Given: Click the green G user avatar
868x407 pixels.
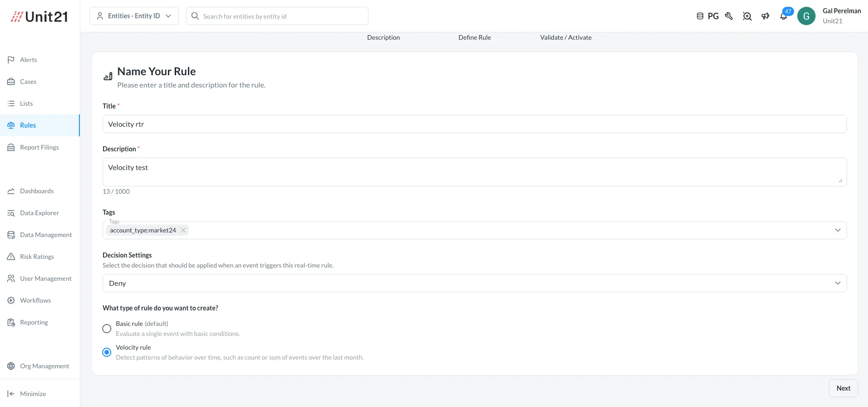Looking at the screenshot, I should point(806,16).
